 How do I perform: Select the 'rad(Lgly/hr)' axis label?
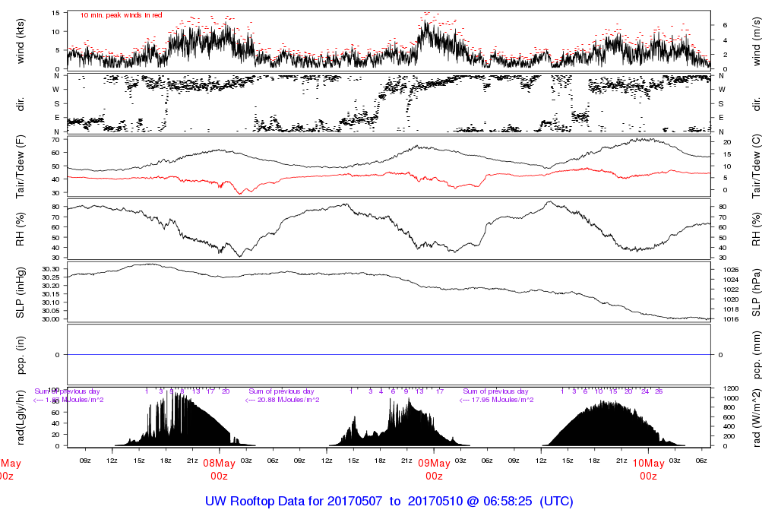[x=21, y=417]
